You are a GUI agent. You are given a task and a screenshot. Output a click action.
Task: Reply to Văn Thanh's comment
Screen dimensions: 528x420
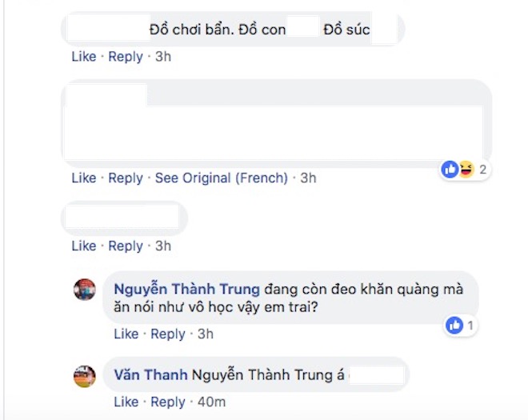tap(168, 402)
